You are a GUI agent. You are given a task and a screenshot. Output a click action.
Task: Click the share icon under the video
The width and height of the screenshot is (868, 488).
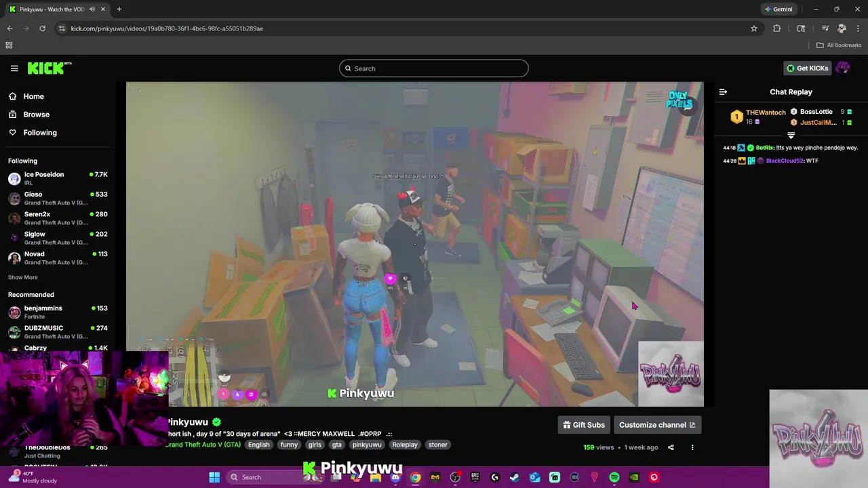[671, 447]
